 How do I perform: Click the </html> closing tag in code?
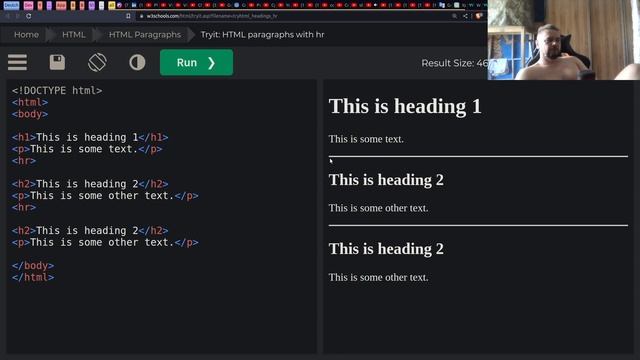33,278
